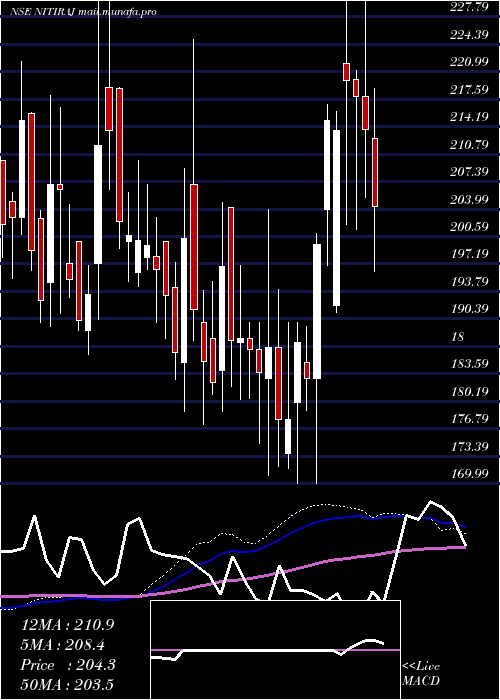Click the 183.59 price axis label
Viewport: 500px width, 700px height.
[470, 364]
